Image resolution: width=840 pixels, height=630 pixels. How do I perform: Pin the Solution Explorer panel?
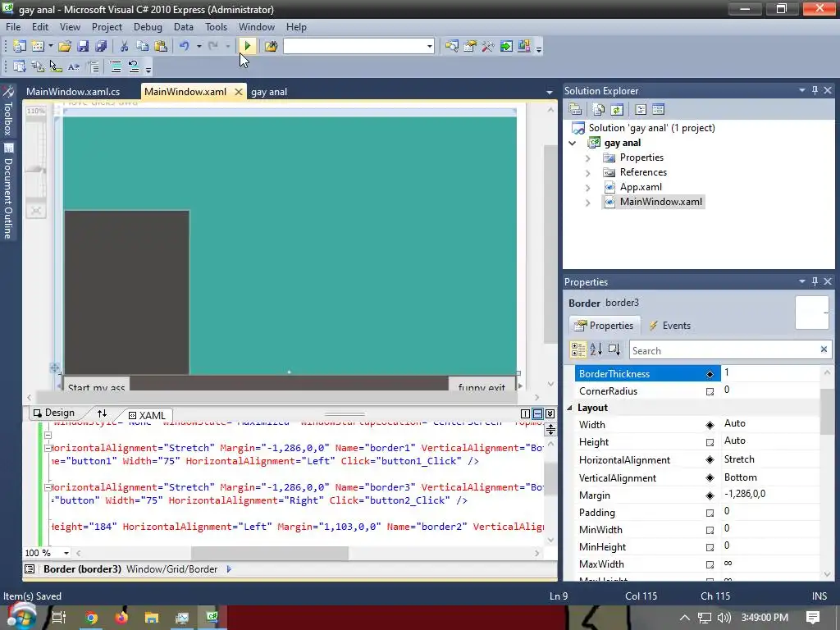click(x=815, y=90)
